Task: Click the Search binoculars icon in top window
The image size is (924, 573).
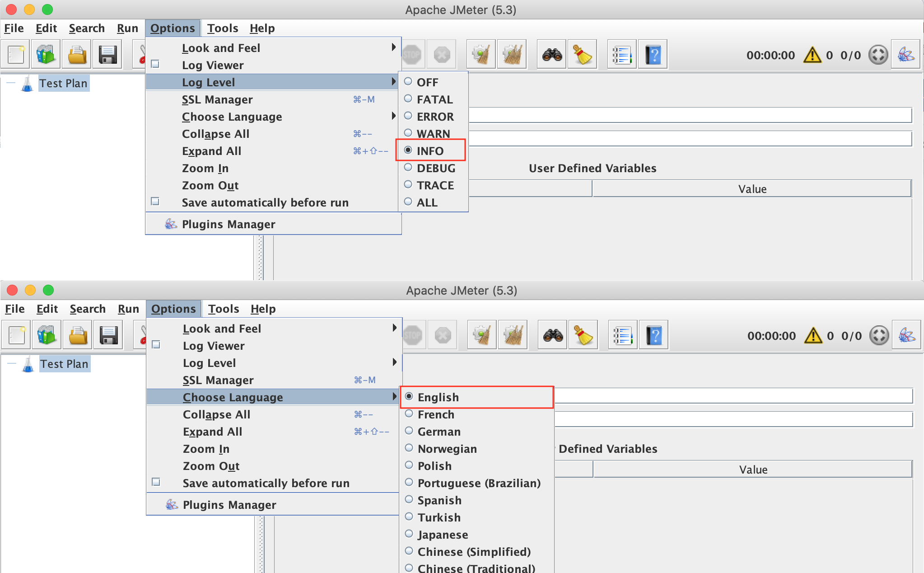Action: click(552, 55)
